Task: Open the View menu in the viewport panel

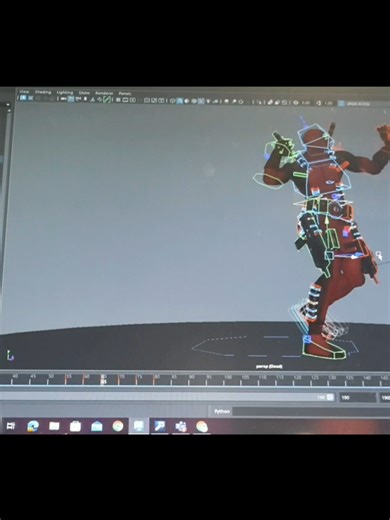Action: [24, 92]
